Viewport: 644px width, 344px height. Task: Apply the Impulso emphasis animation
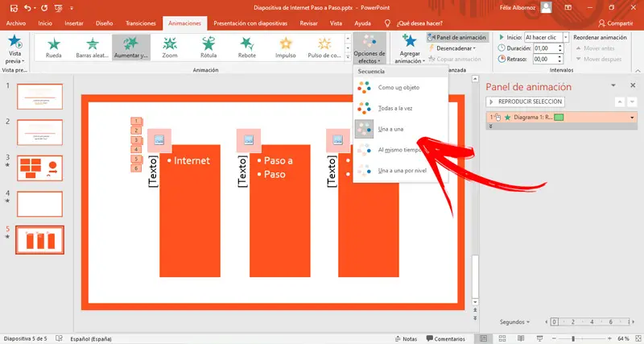[286, 48]
